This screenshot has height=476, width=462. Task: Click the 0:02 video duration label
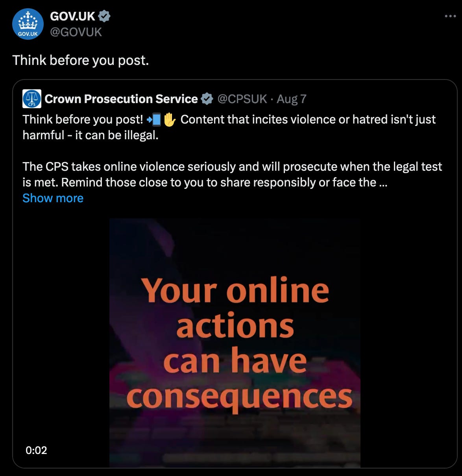[x=36, y=450]
